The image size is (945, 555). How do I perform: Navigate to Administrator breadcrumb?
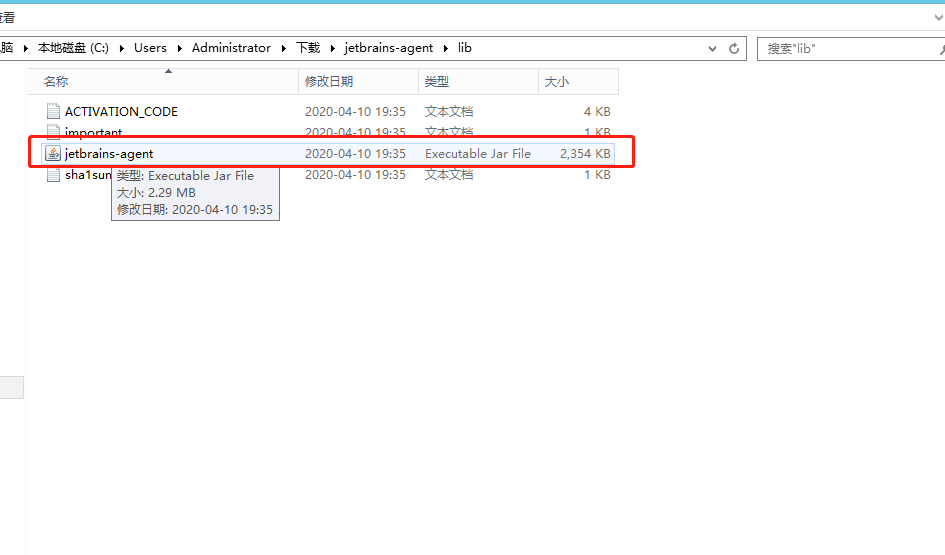231,48
